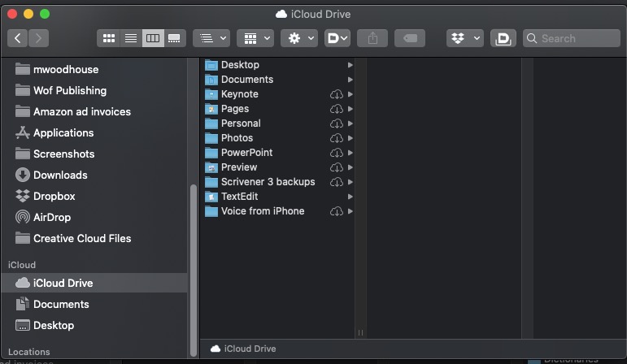Click the iCloud Drive cloud sidebar icon
Image resolution: width=627 pixels, height=364 pixels.
(x=23, y=283)
